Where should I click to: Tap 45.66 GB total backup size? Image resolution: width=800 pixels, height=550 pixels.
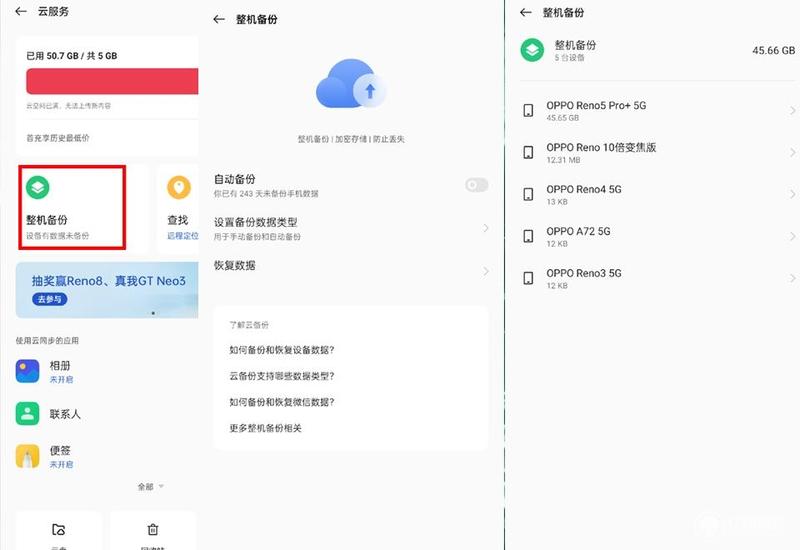coord(773,50)
